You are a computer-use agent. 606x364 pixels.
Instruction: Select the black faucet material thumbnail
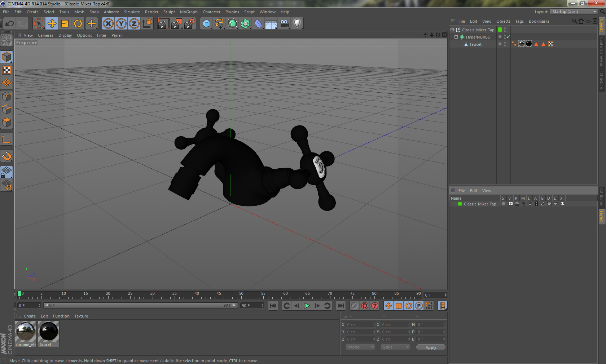[49, 334]
